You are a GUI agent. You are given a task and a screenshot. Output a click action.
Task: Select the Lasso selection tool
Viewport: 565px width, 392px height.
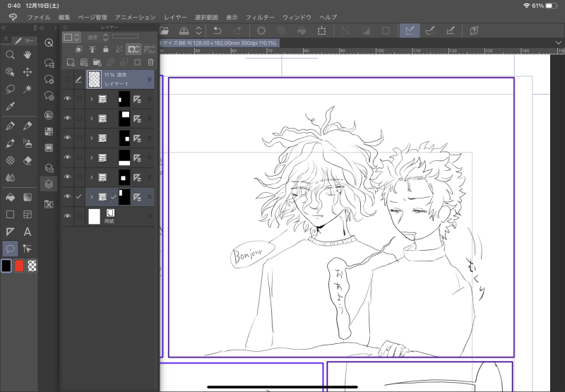(10, 89)
